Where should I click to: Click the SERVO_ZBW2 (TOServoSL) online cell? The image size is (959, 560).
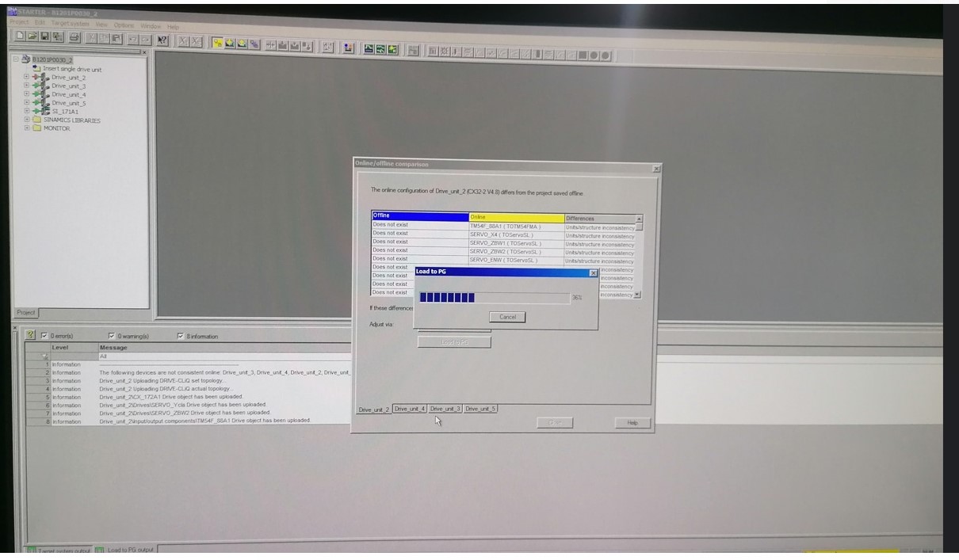click(x=517, y=252)
